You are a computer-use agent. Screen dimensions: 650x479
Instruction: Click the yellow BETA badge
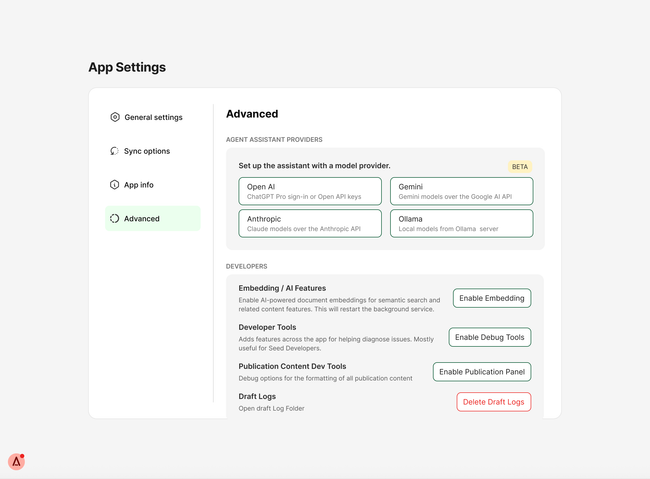(519, 167)
